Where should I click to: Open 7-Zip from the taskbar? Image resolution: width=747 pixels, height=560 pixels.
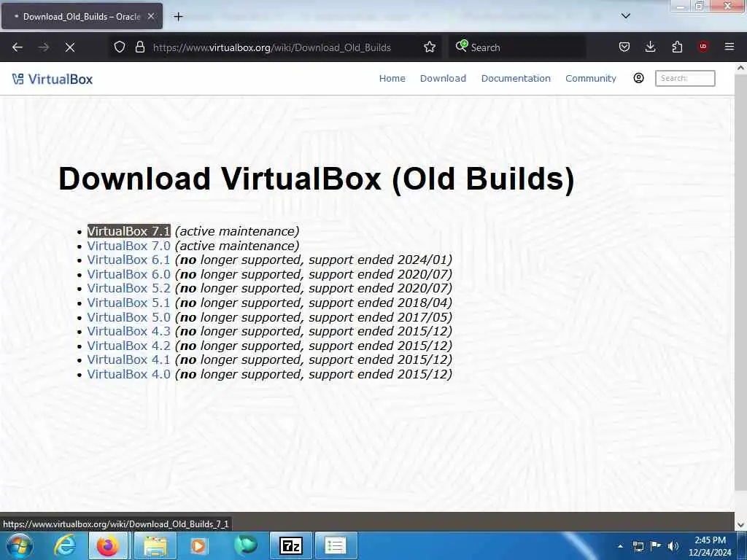(290, 545)
